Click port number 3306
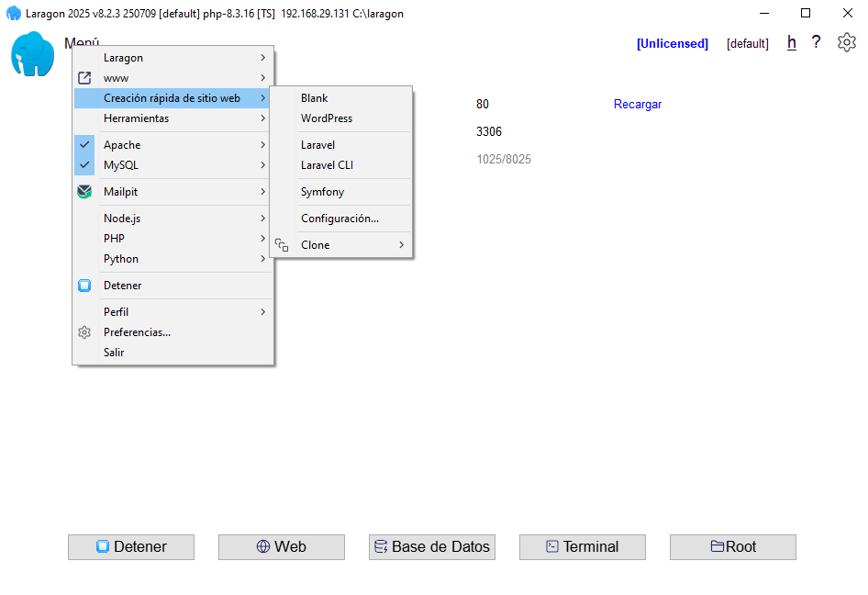Image resolution: width=868 pixels, height=595 pixels. point(489,131)
